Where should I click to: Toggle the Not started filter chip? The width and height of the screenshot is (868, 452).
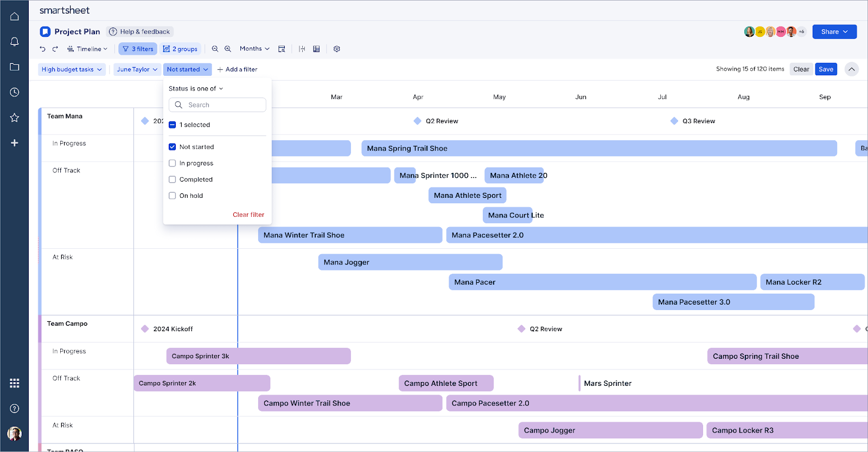(187, 69)
